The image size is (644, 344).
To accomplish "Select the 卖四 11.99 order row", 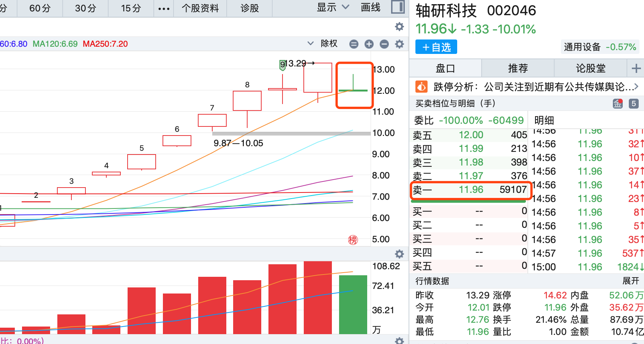I will point(470,149).
